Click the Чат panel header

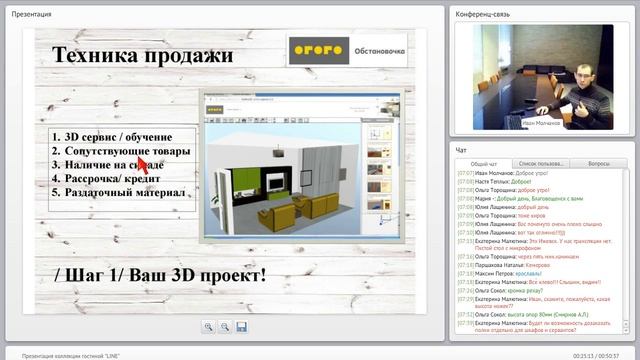461,150
